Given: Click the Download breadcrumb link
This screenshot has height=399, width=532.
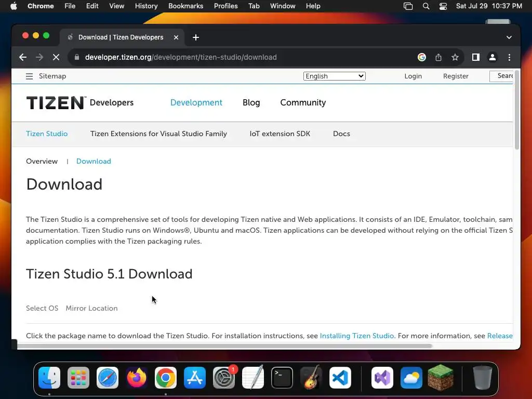Looking at the screenshot, I should (94, 161).
